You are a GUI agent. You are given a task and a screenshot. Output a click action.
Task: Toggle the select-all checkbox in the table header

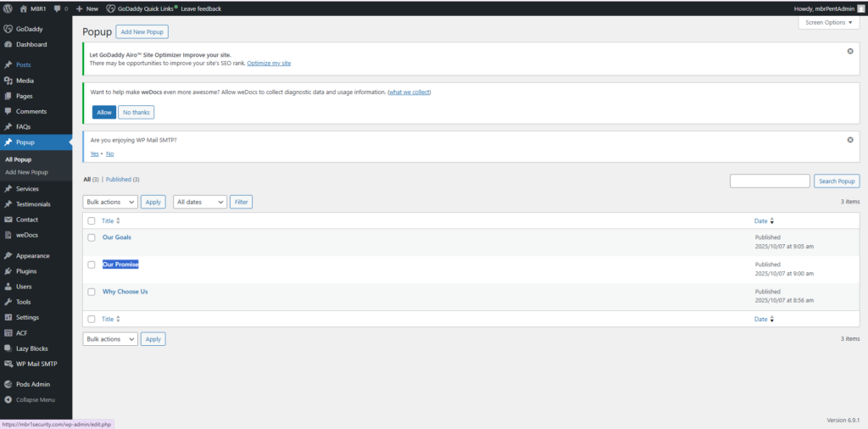[92, 220]
